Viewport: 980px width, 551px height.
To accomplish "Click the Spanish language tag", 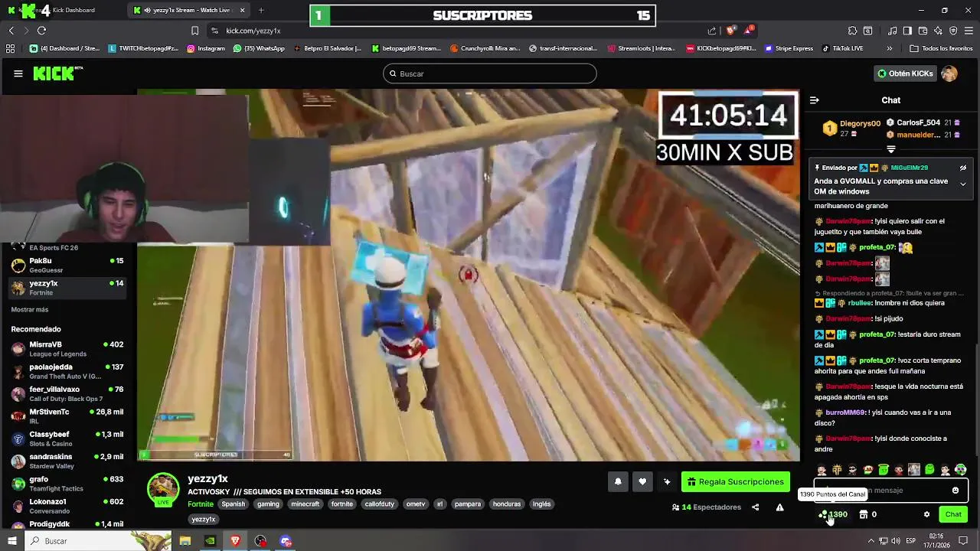I will [x=234, y=504].
